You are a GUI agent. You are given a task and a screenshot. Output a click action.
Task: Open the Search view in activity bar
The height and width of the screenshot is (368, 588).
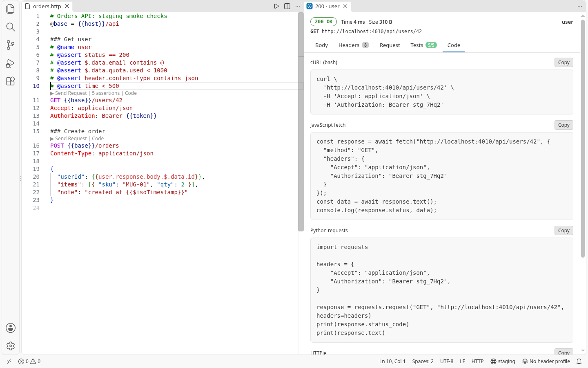11,27
